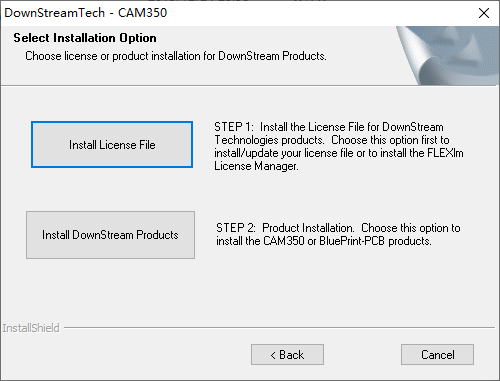500x381 pixels.
Task: Click the Install License File button
Action: tap(112, 144)
